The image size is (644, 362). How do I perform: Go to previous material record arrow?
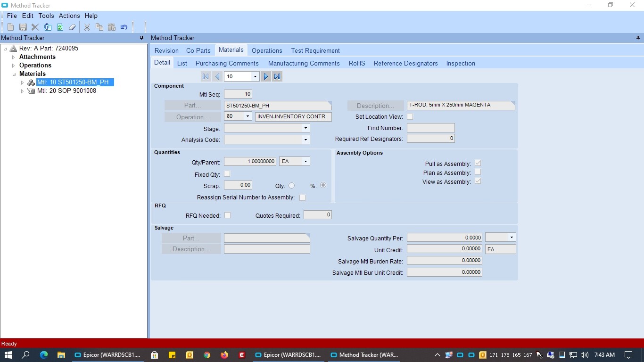pos(217,76)
